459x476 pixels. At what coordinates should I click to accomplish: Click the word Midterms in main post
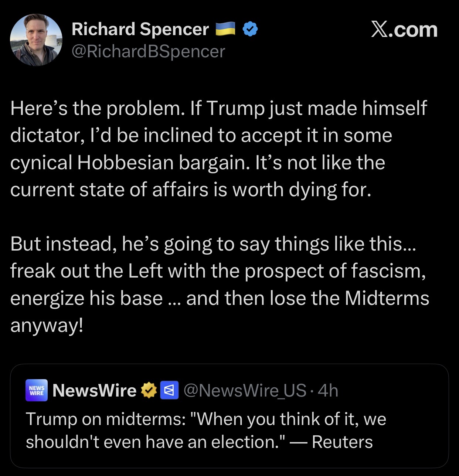387,298
